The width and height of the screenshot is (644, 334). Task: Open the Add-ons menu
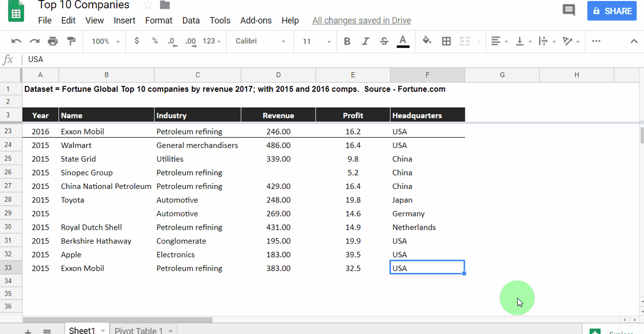pyautogui.click(x=256, y=20)
